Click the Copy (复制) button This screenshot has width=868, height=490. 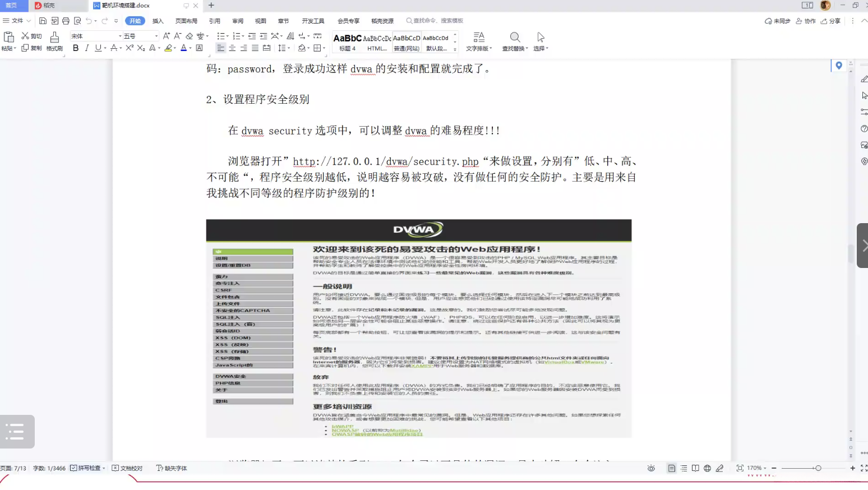click(x=32, y=48)
